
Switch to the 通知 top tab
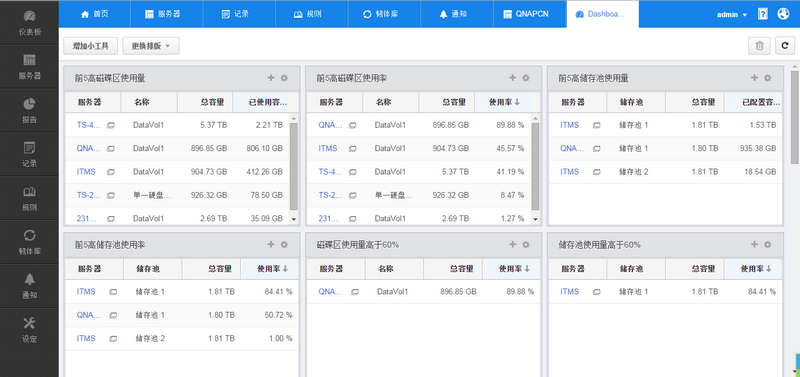[x=457, y=14]
